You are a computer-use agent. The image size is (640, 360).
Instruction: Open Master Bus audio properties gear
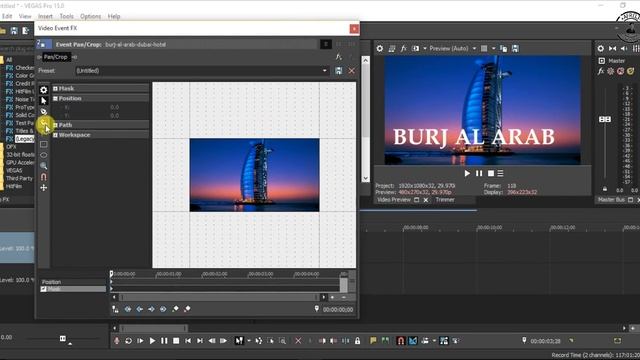[600, 49]
